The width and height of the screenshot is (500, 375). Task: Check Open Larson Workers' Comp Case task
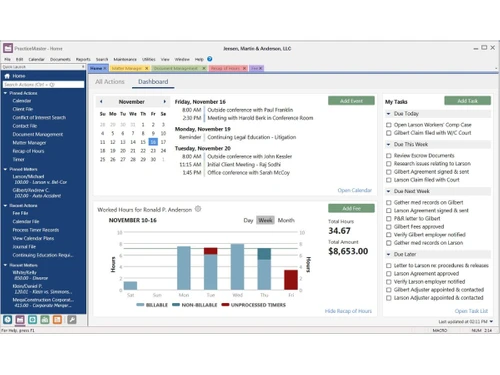point(389,125)
